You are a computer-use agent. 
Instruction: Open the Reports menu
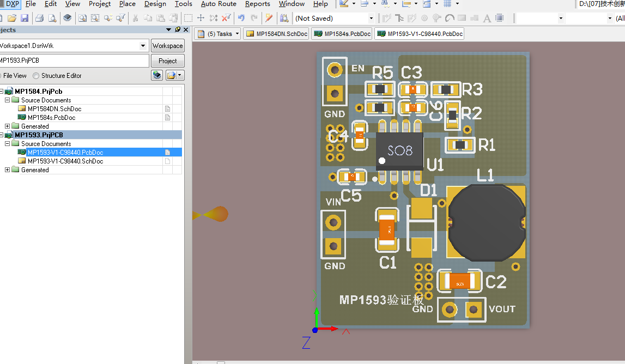click(x=258, y=4)
